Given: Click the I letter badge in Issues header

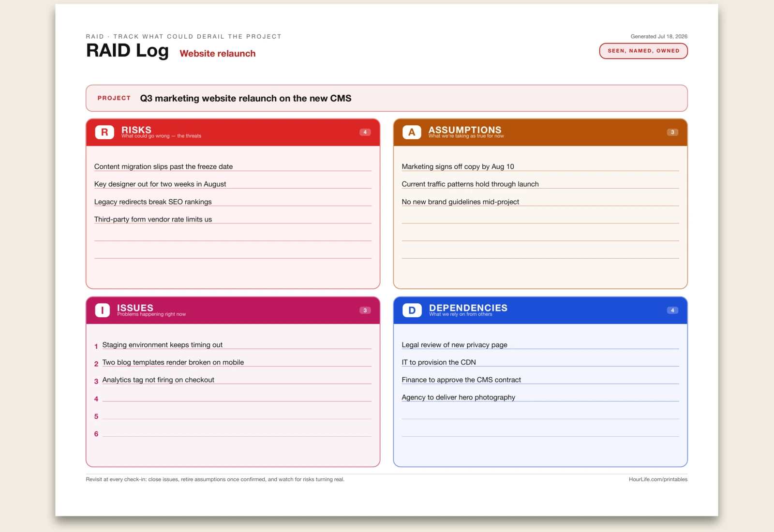Looking at the screenshot, I should pos(102,310).
